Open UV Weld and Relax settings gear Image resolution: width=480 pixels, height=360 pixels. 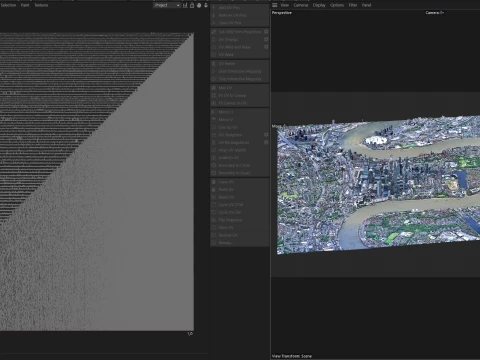click(266, 47)
